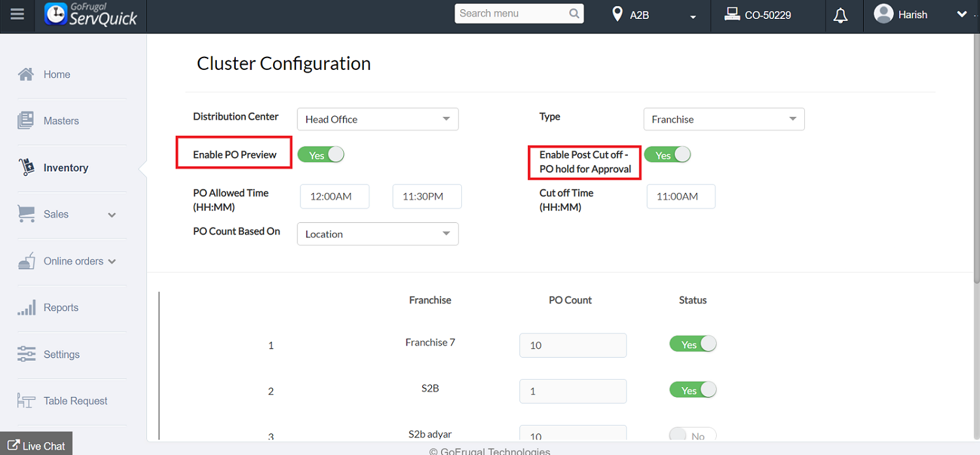
Task: Click the Masters sidebar icon
Action: point(26,120)
